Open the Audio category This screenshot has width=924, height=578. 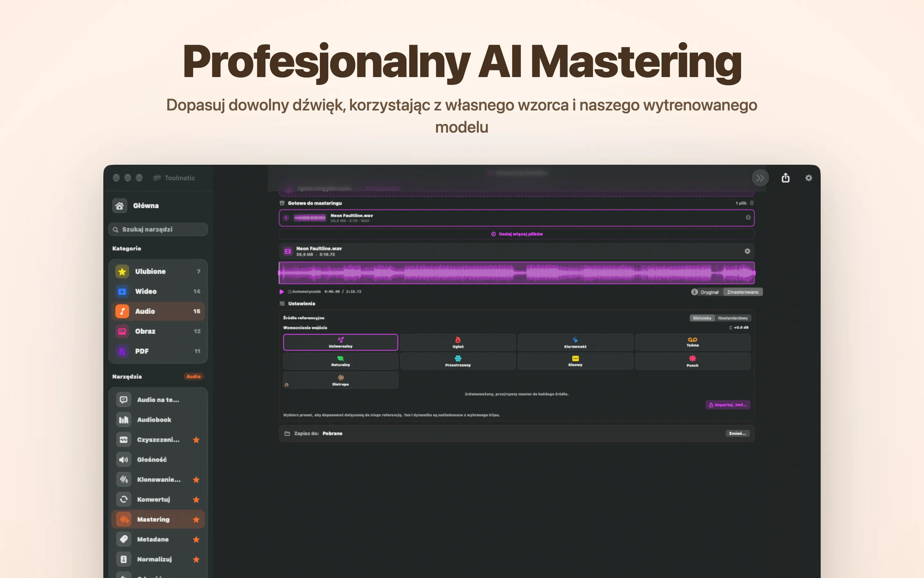[x=158, y=311]
